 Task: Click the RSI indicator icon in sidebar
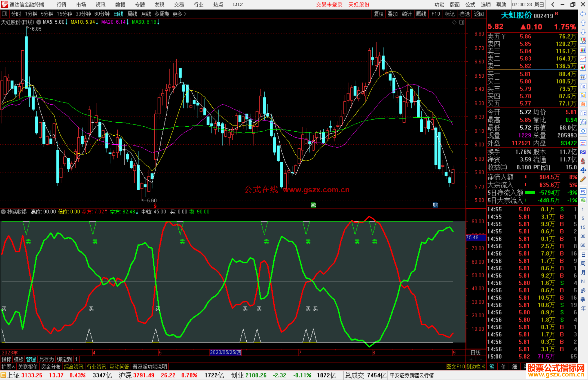coord(583,152)
